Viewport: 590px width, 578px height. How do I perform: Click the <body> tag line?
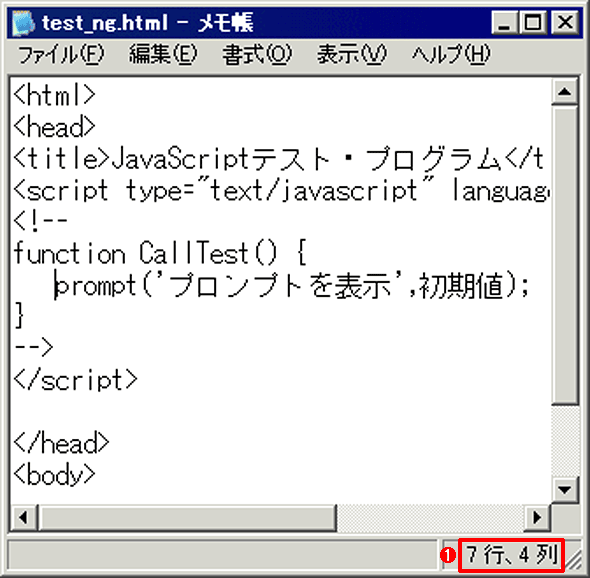coord(54,475)
